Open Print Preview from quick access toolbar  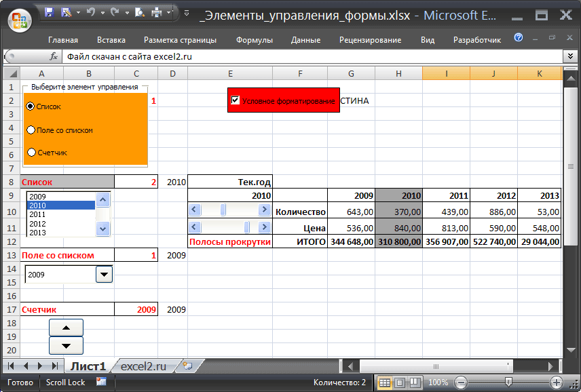pyautogui.click(x=138, y=12)
